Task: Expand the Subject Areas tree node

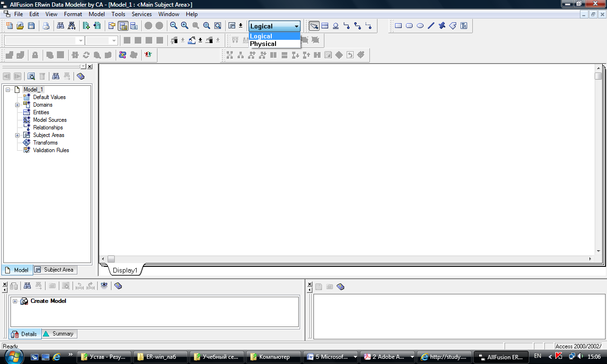Action: [x=18, y=135]
